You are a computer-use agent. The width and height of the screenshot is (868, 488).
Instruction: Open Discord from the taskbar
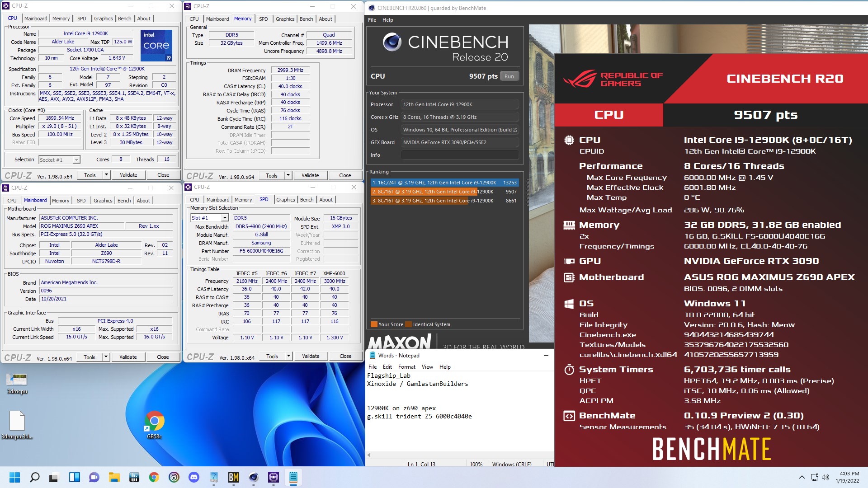point(193,477)
